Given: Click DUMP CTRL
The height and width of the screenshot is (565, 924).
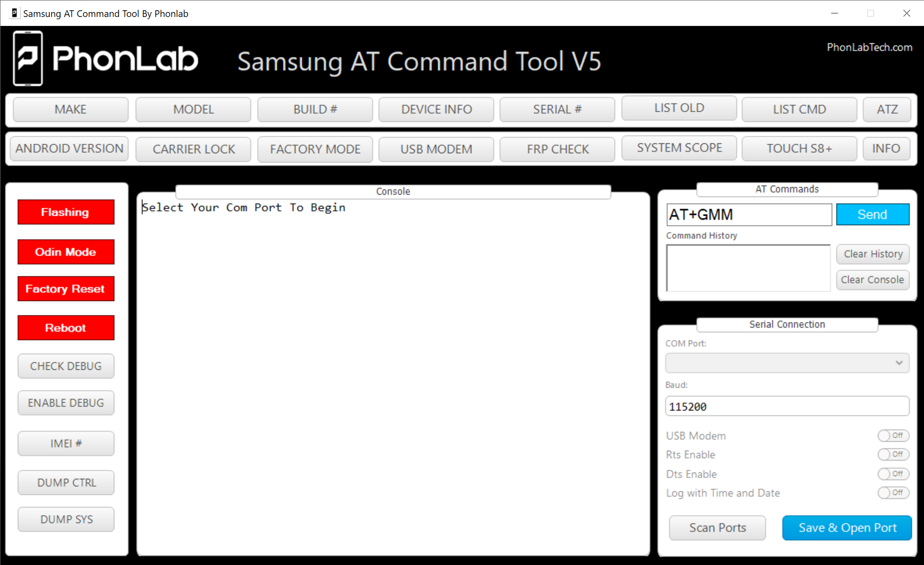Looking at the screenshot, I should (66, 483).
